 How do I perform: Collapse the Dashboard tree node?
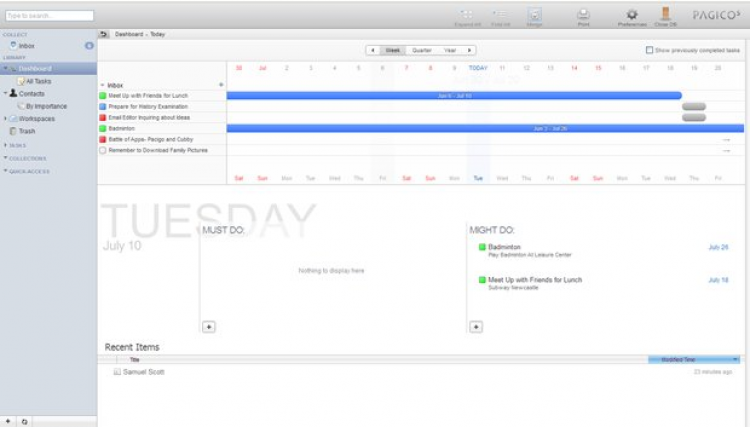[x=5, y=68]
